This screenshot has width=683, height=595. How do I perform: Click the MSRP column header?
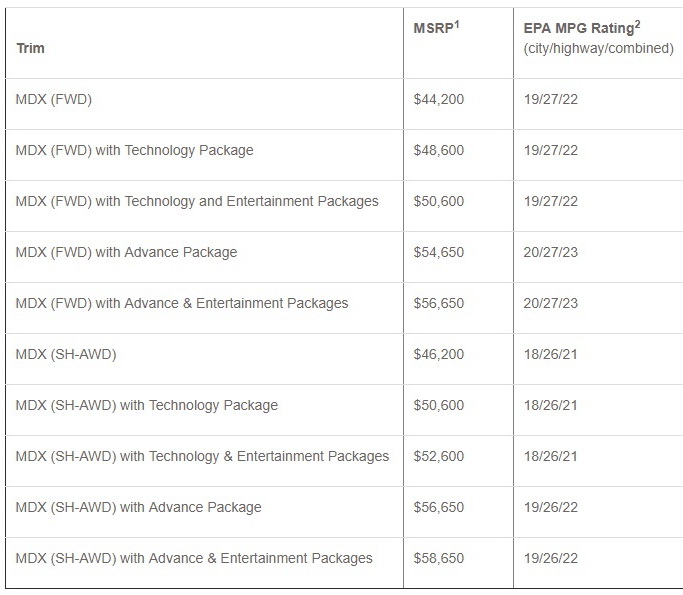[x=434, y=29]
